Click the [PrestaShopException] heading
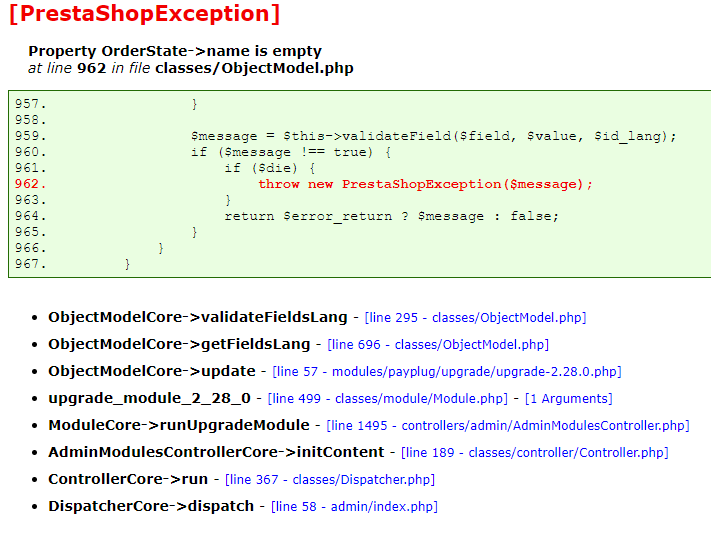 tap(144, 14)
